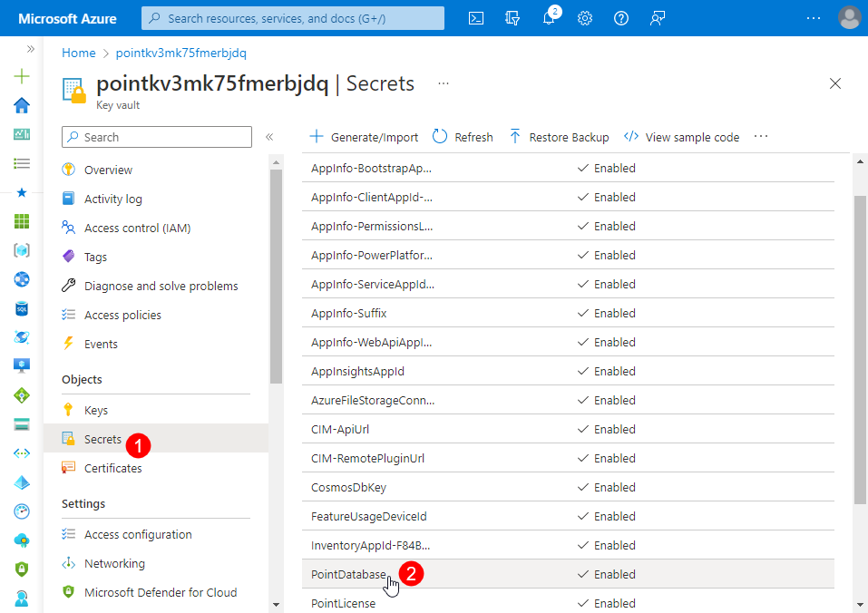Open the notifications bell
The width and height of the screenshot is (868, 613).
pyautogui.click(x=549, y=18)
